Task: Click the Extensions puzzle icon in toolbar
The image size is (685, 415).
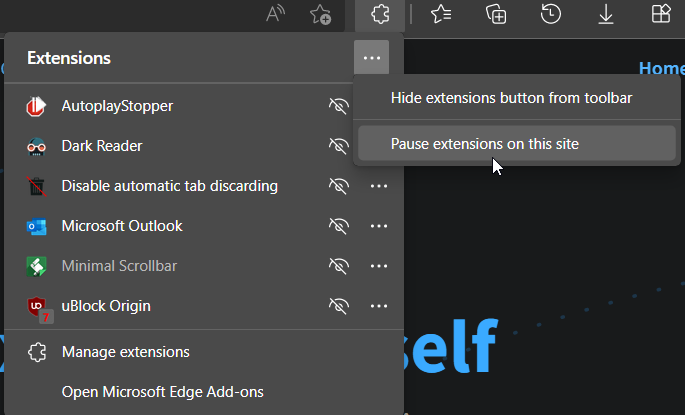Action: point(379,14)
